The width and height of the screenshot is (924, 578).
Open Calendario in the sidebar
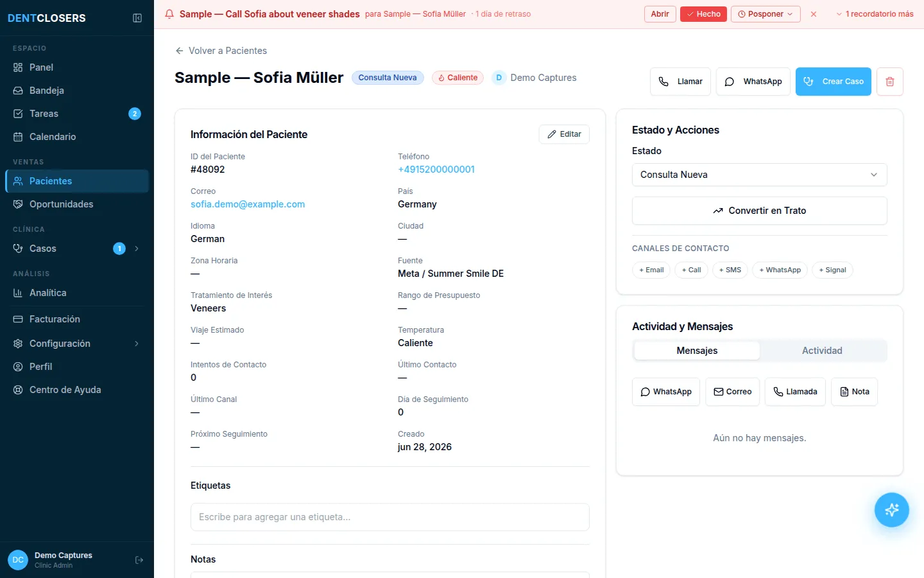click(x=77, y=137)
